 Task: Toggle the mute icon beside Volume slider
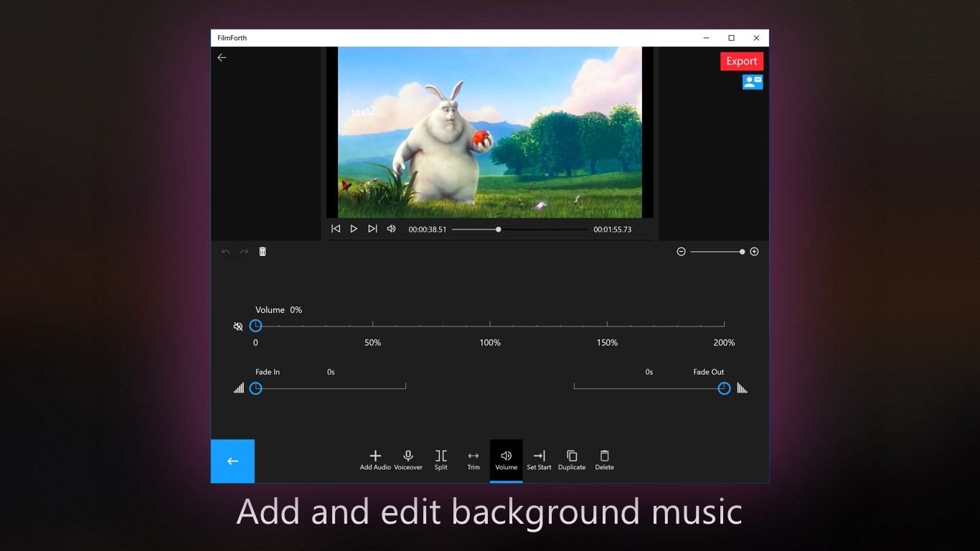click(238, 326)
